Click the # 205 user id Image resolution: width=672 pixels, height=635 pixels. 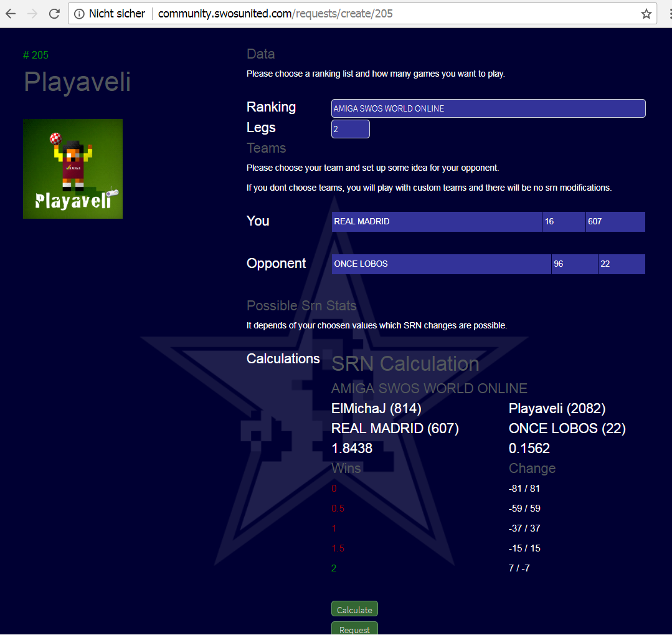point(35,55)
